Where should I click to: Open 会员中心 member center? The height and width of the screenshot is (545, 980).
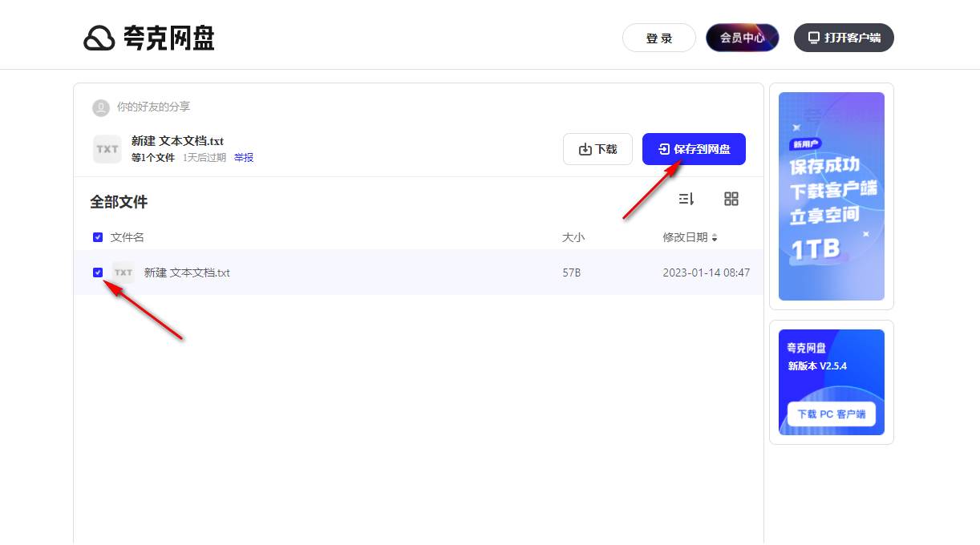click(743, 38)
